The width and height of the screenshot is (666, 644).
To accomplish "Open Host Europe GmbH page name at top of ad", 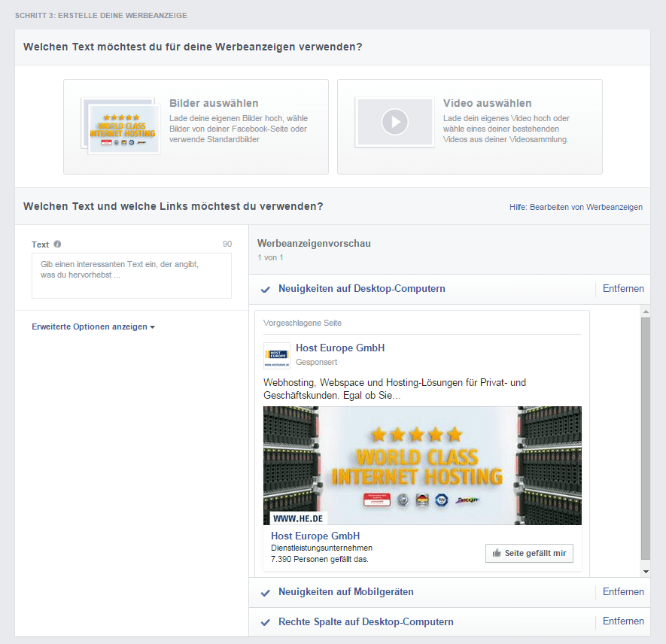I will [340, 348].
